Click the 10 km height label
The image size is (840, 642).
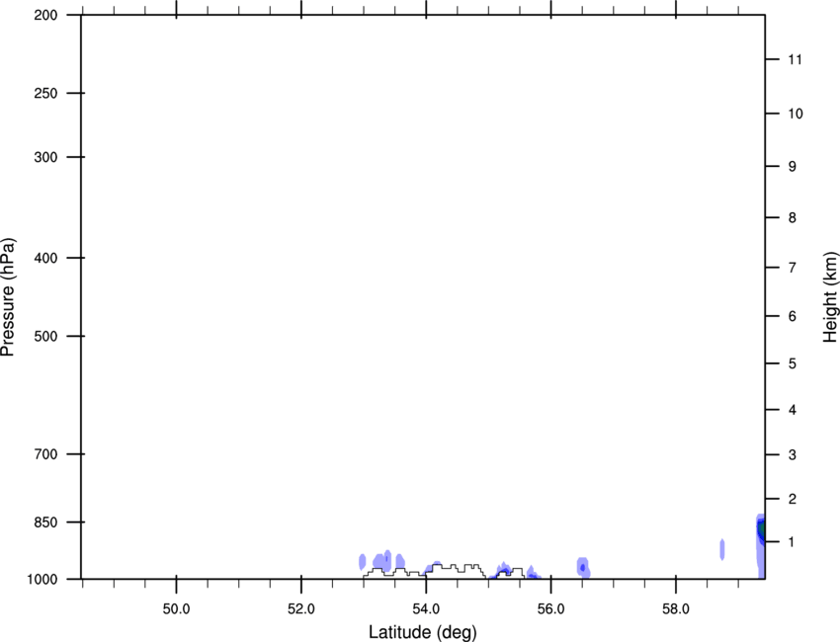tap(796, 114)
